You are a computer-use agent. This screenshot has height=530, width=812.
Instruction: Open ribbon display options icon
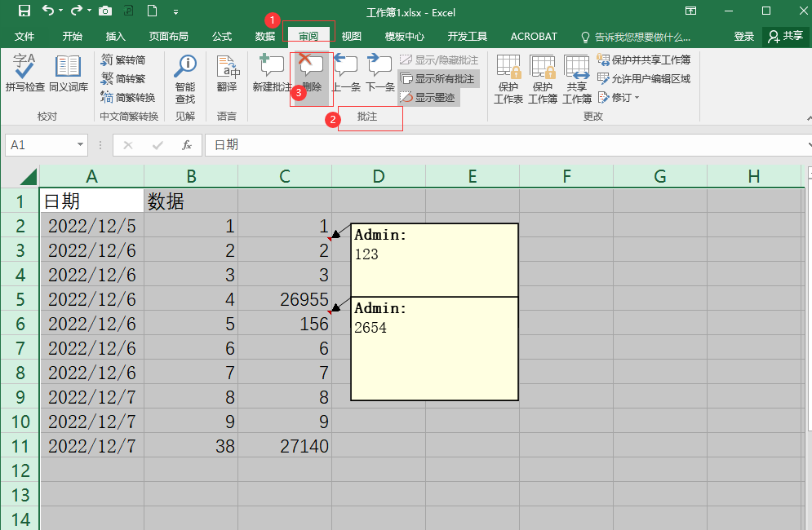pyautogui.click(x=690, y=11)
